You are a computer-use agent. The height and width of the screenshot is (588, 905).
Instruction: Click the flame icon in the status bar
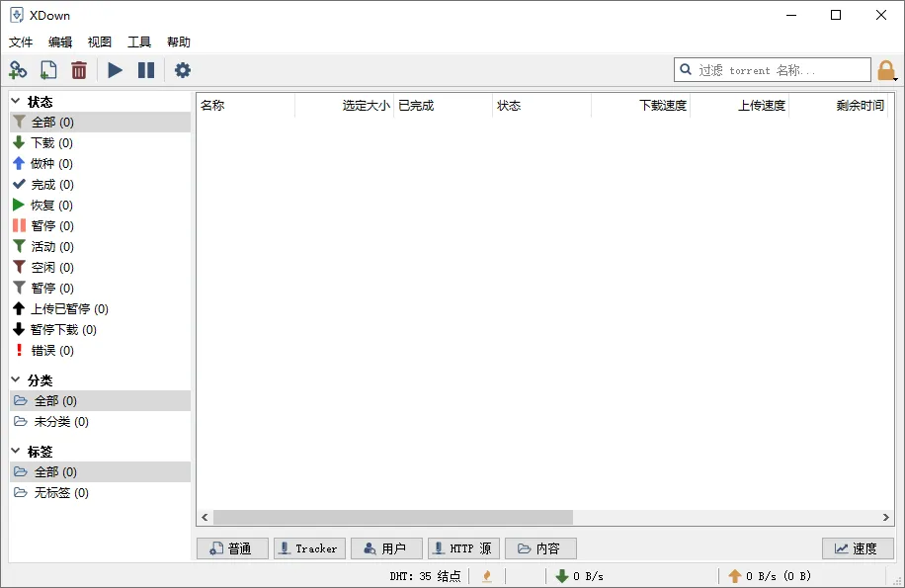486,575
